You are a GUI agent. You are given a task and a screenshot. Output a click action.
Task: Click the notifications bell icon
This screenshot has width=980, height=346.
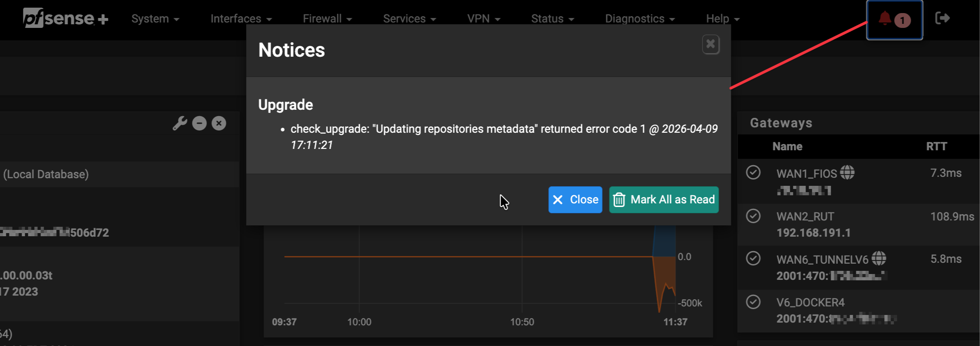point(885,18)
